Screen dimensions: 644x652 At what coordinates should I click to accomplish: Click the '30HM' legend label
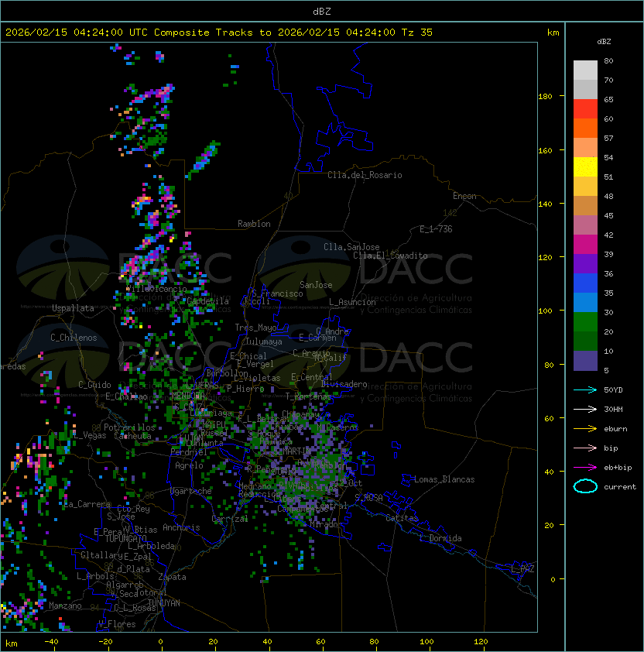(613, 409)
